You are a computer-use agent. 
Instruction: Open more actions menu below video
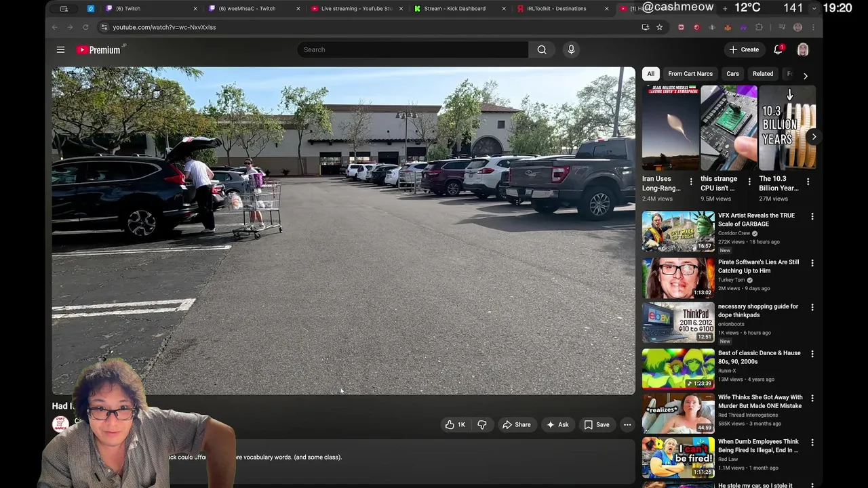[x=627, y=424]
